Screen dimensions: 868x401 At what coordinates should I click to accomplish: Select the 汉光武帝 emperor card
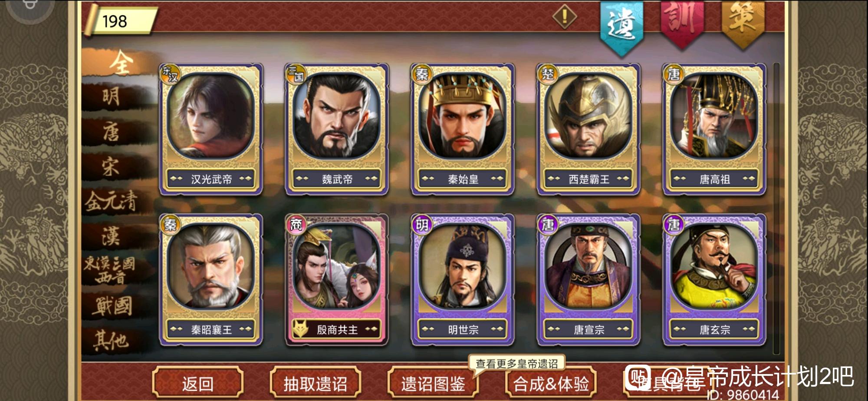coord(211,129)
